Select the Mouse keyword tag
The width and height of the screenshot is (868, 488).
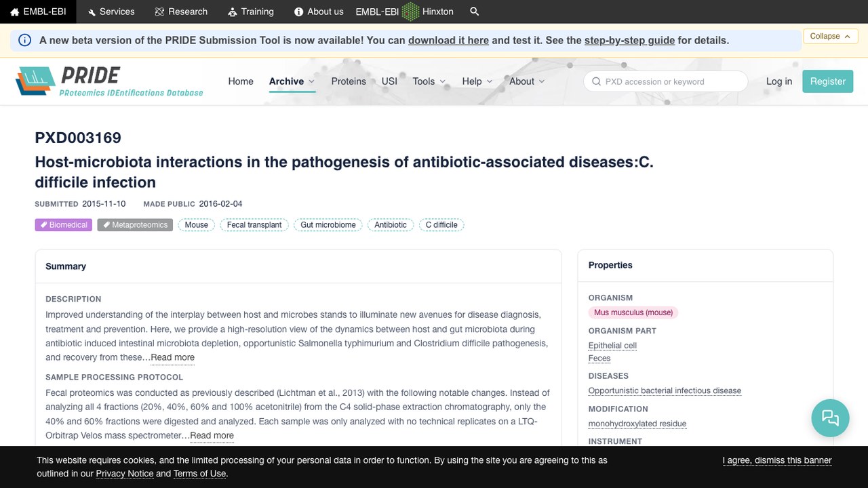point(197,225)
